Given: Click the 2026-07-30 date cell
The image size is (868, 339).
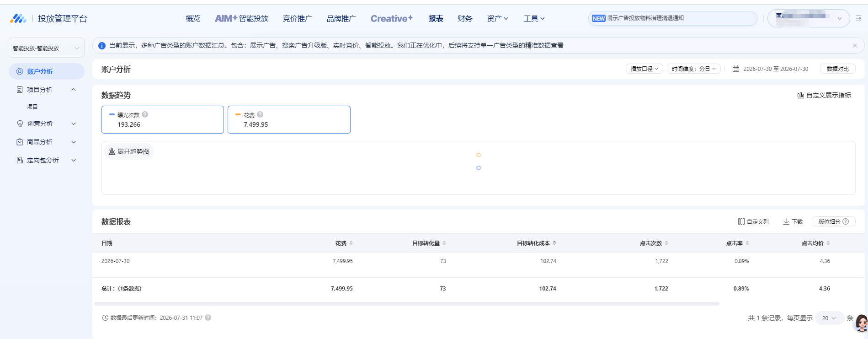Looking at the screenshot, I should click(x=115, y=261).
